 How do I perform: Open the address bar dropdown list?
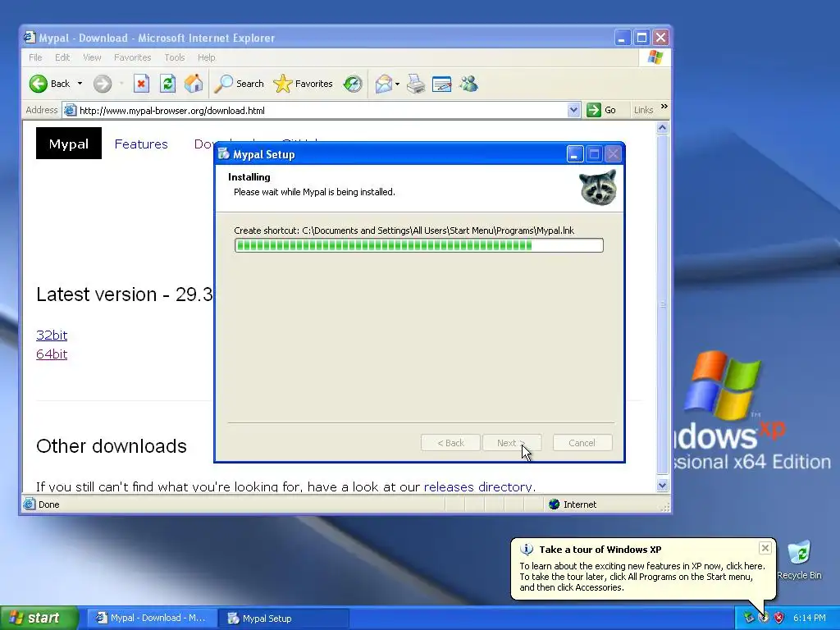(573, 110)
